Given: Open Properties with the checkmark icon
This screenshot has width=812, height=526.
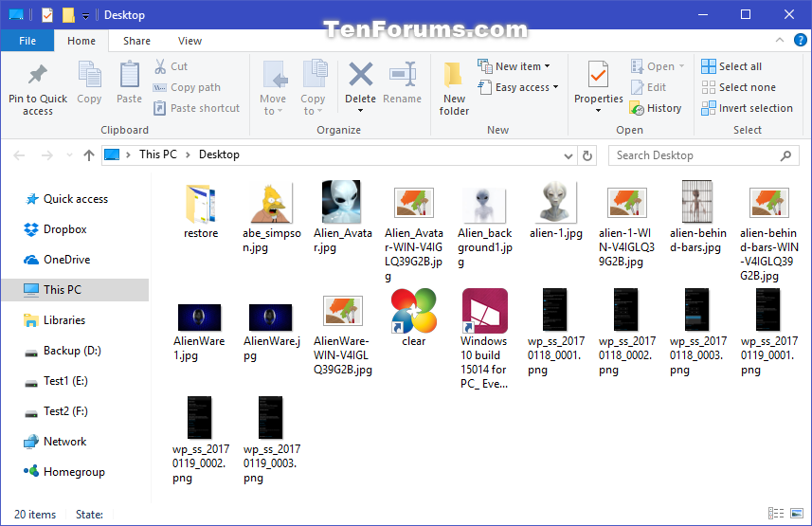Looking at the screenshot, I should (x=598, y=74).
